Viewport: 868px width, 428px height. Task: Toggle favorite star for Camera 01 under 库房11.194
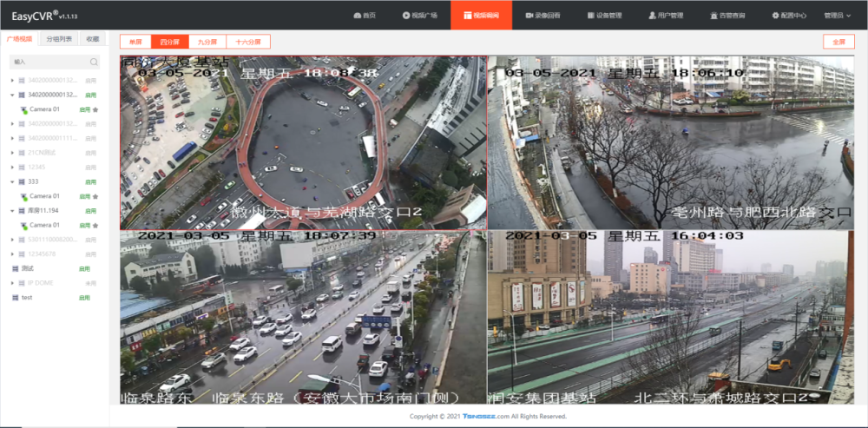point(95,226)
